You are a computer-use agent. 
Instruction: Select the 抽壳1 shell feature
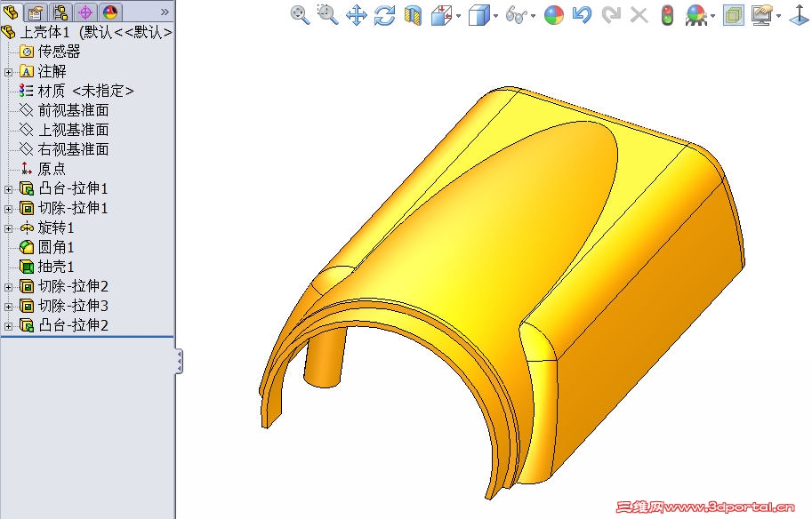[x=56, y=267]
